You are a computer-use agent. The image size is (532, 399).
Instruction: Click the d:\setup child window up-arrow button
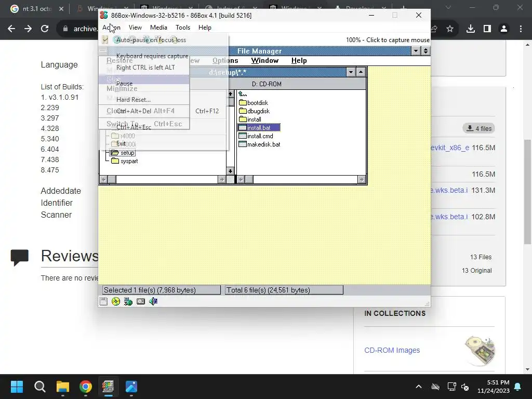click(x=361, y=72)
